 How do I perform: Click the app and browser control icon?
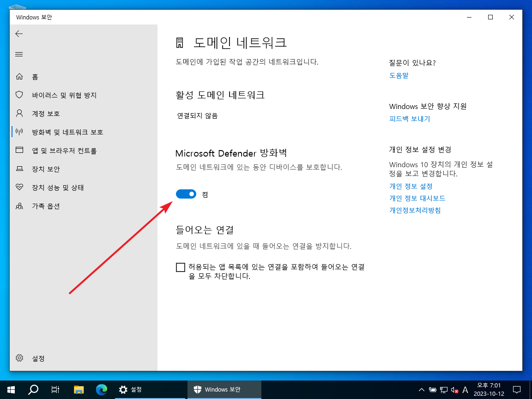[19, 150]
